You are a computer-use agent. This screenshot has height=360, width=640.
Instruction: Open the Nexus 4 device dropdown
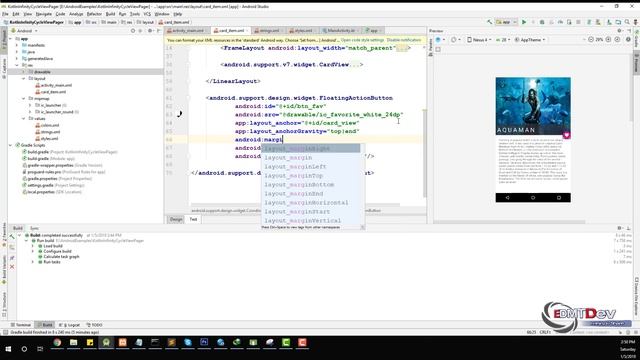point(479,40)
